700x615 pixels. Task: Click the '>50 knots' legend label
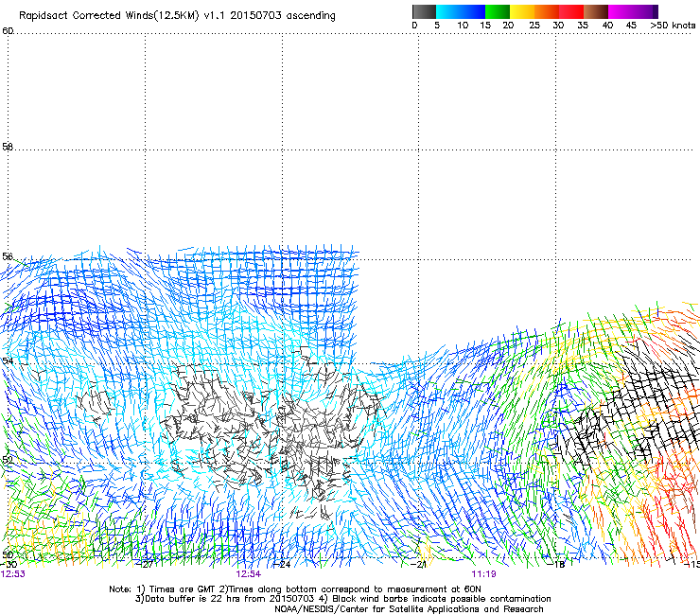click(673, 26)
